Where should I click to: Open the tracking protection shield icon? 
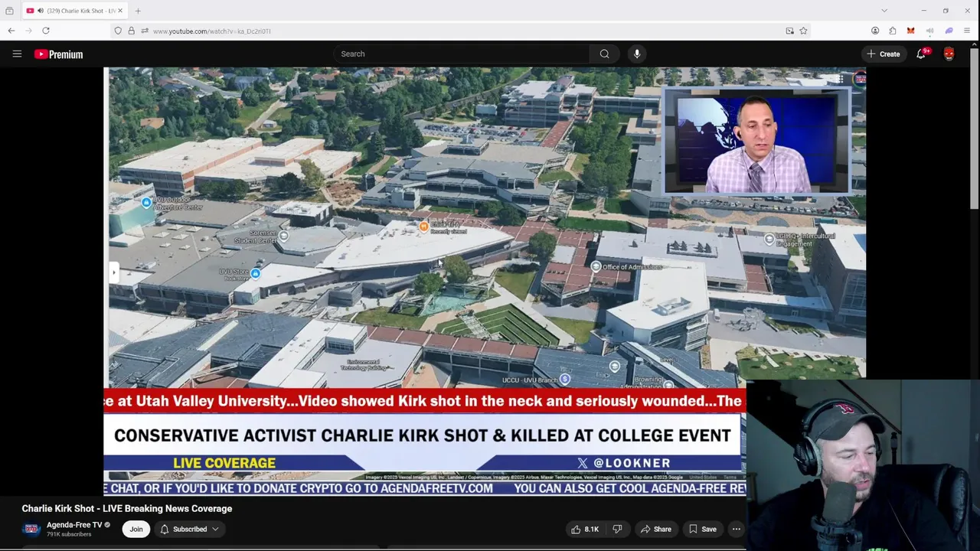point(117,31)
